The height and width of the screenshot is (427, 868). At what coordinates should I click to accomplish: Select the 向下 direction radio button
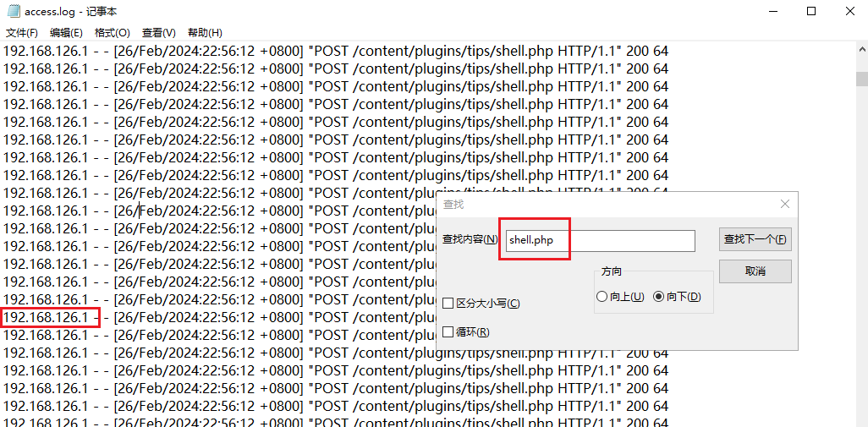658,297
